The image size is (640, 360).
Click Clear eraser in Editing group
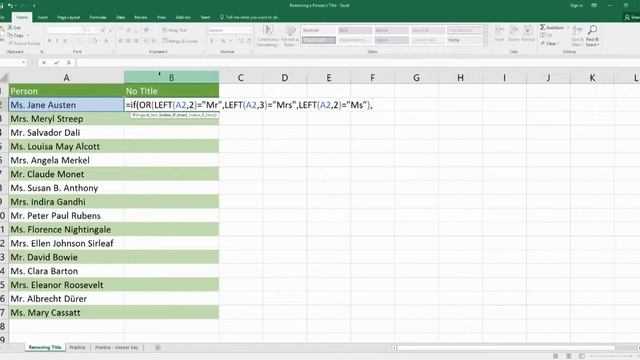tap(549, 43)
